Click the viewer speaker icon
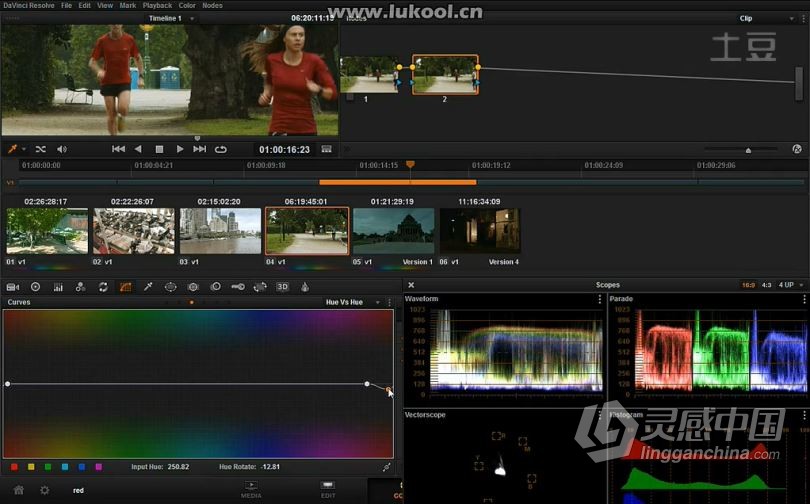 (x=61, y=149)
